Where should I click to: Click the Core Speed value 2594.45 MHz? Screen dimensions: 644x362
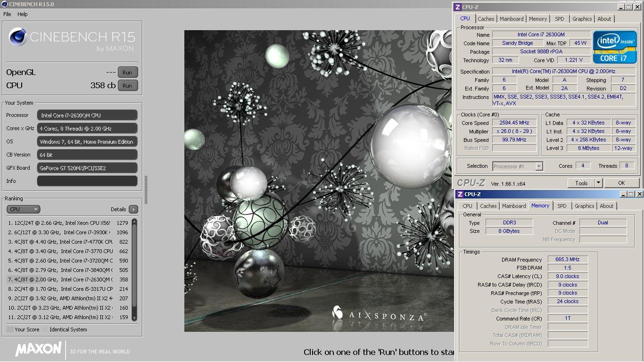point(515,123)
